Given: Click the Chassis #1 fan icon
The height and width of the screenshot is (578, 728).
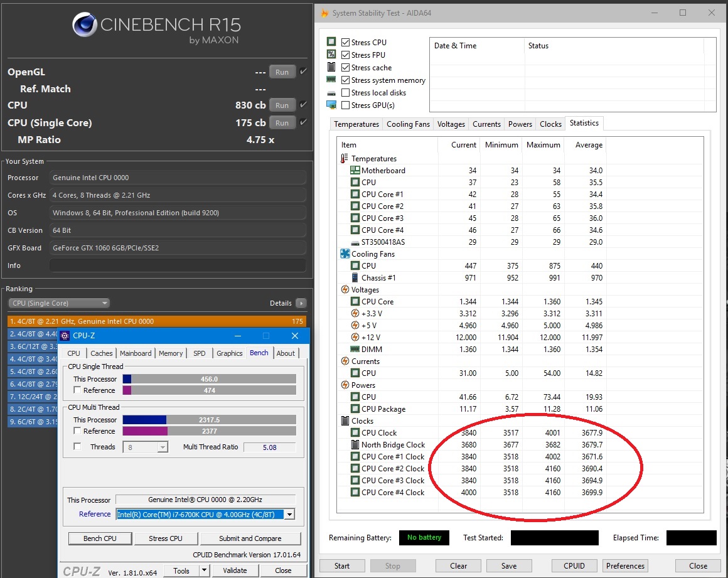Looking at the screenshot, I should (355, 277).
